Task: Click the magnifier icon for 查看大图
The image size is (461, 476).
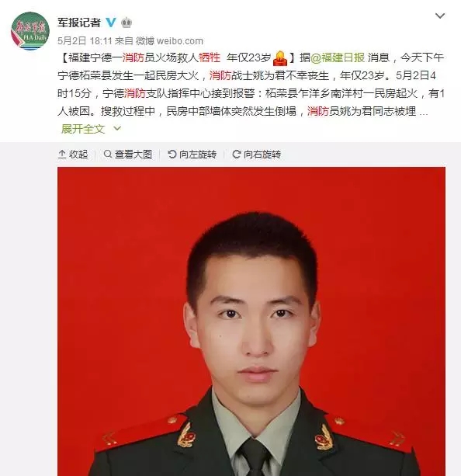Action: (107, 154)
